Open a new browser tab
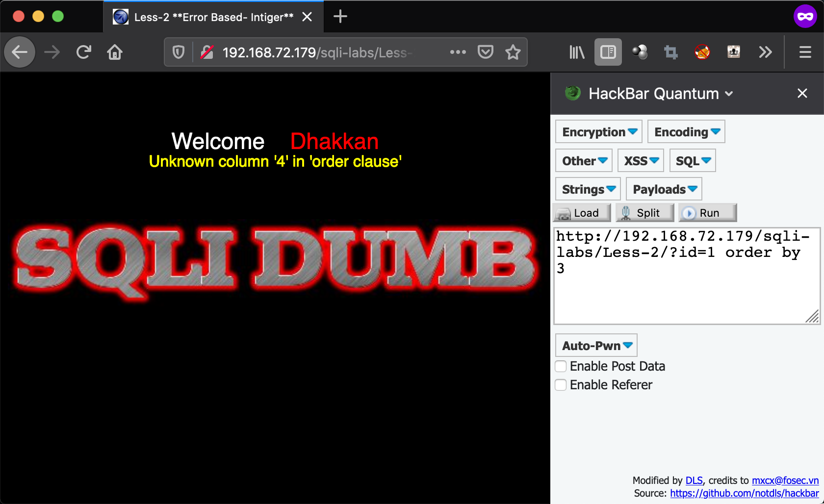 (340, 17)
